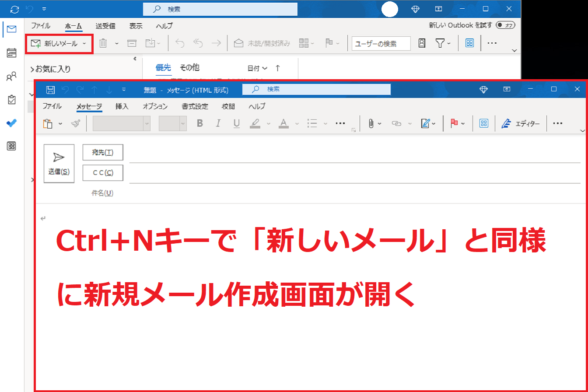Image resolution: width=588 pixels, height=392 pixels.
Task: Click the ユーザーの検索 search field
Action: (x=381, y=43)
